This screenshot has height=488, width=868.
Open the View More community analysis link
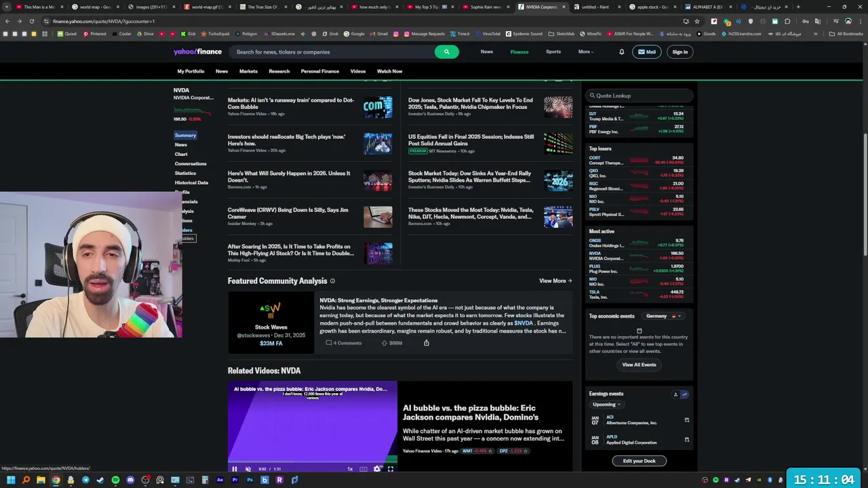[555, 281]
